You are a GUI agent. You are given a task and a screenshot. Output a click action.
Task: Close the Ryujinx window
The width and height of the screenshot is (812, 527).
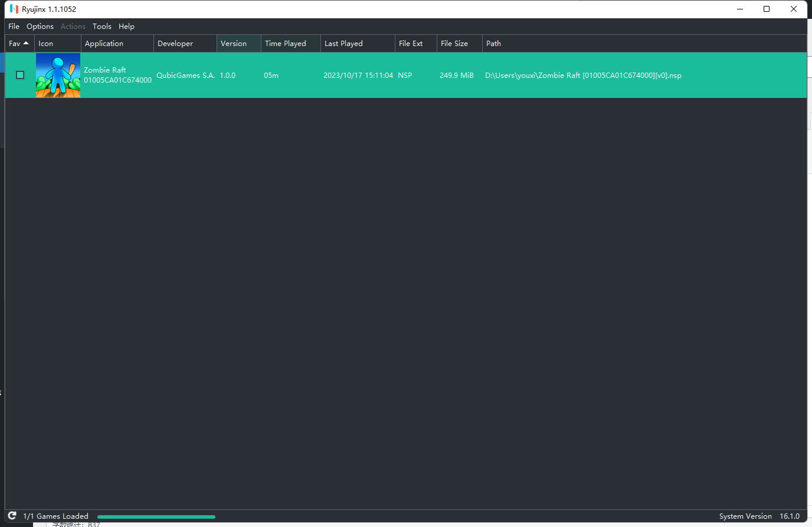[794, 9]
